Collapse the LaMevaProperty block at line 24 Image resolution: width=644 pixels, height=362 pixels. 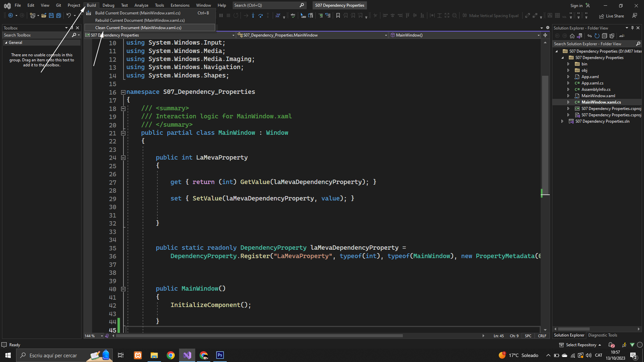(x=123, y=158)
